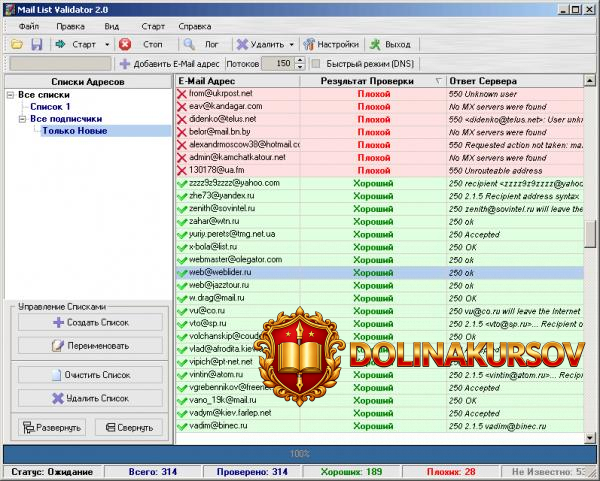Click the Плохих: 28 status entry

(x=451, y=472)
